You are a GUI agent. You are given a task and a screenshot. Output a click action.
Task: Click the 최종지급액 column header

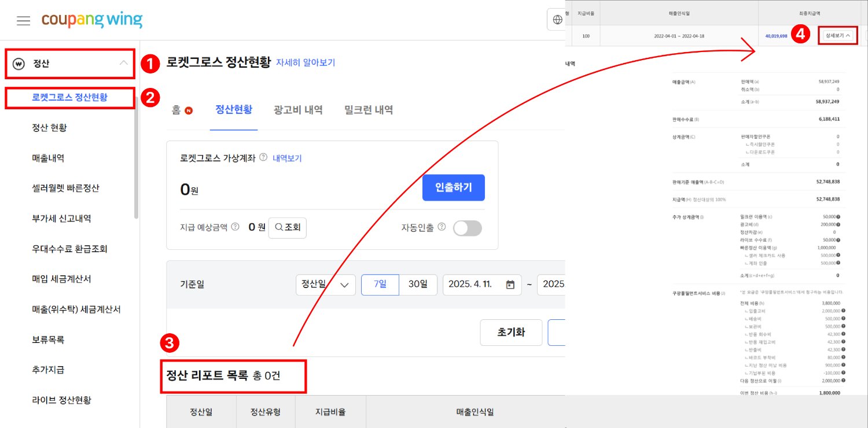(809, 12)
